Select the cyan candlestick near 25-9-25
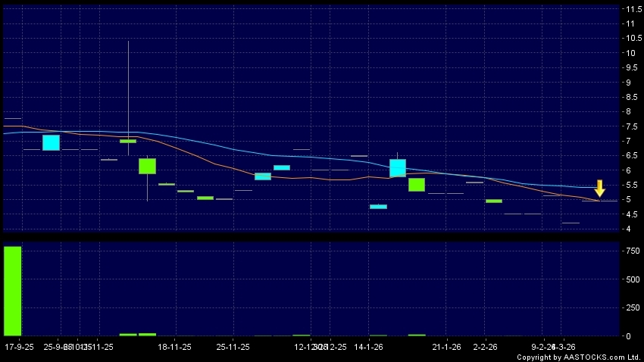 tap(51, 142)
